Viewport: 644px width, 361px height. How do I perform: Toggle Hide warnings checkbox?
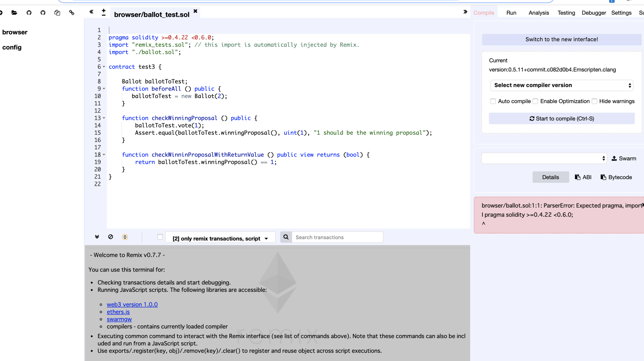(594, 101)
